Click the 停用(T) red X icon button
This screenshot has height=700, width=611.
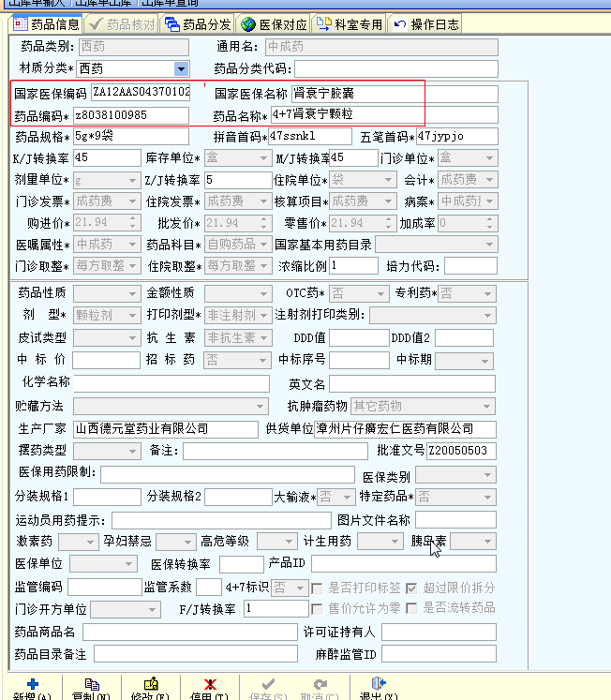pos(210,688)
